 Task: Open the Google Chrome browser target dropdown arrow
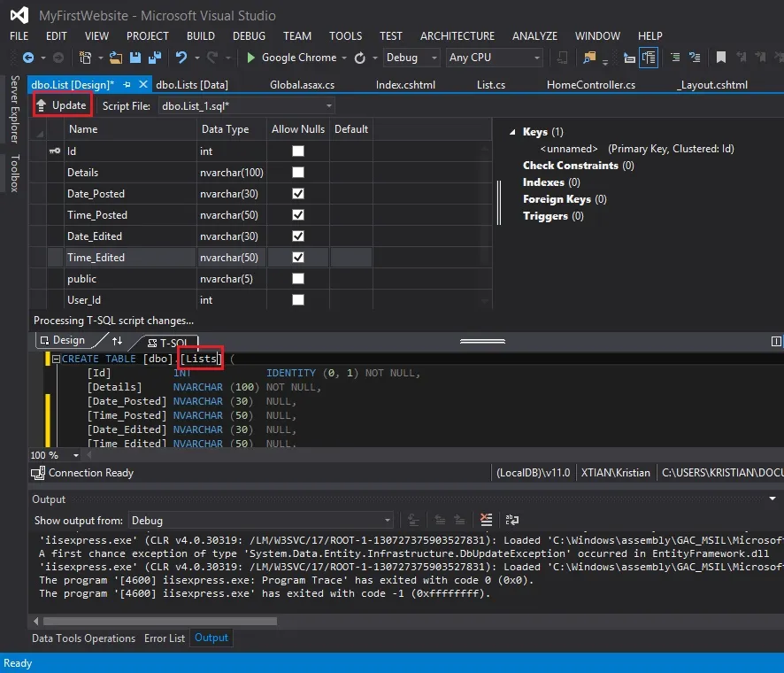click(344, 58)
